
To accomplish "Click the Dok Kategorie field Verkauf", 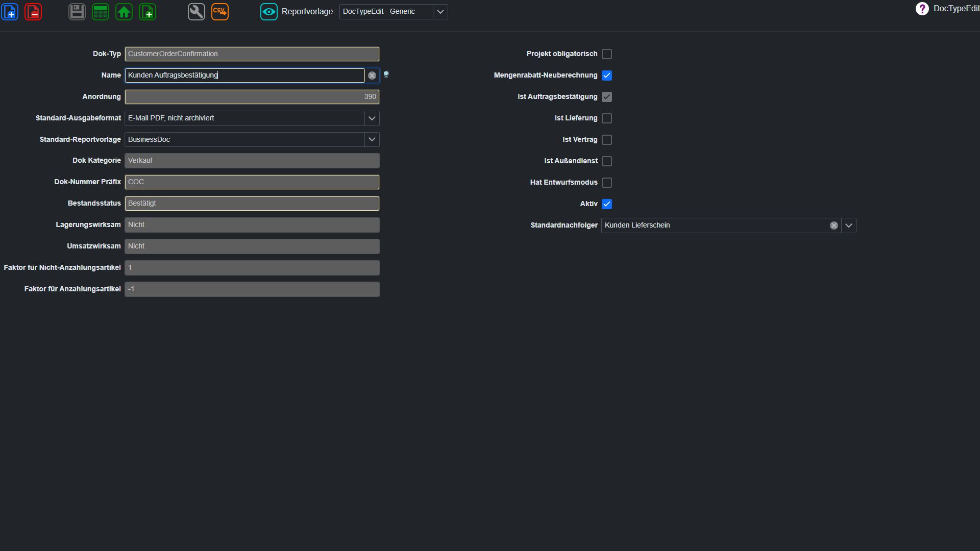I will pos(252,161).
